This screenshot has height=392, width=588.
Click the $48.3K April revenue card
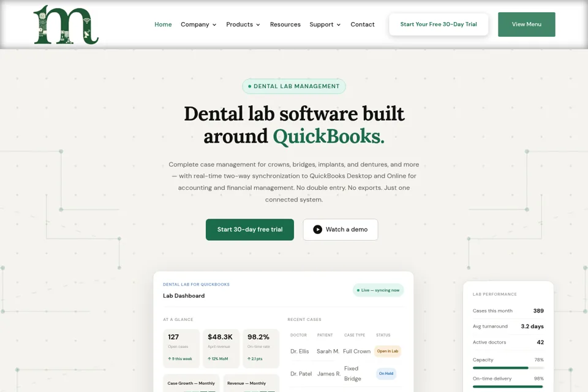tap(221, 348)
